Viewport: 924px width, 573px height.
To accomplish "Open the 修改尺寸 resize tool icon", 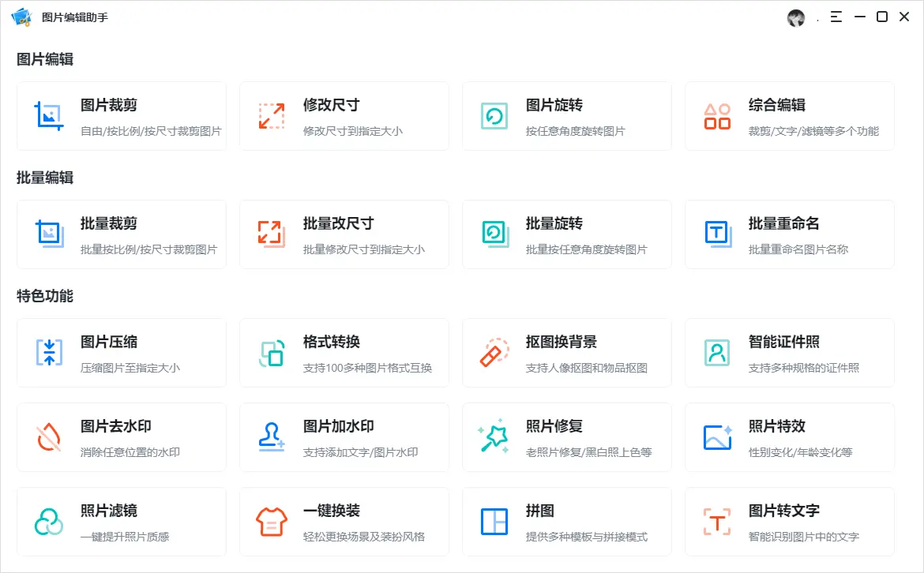I will coord(272,115).
